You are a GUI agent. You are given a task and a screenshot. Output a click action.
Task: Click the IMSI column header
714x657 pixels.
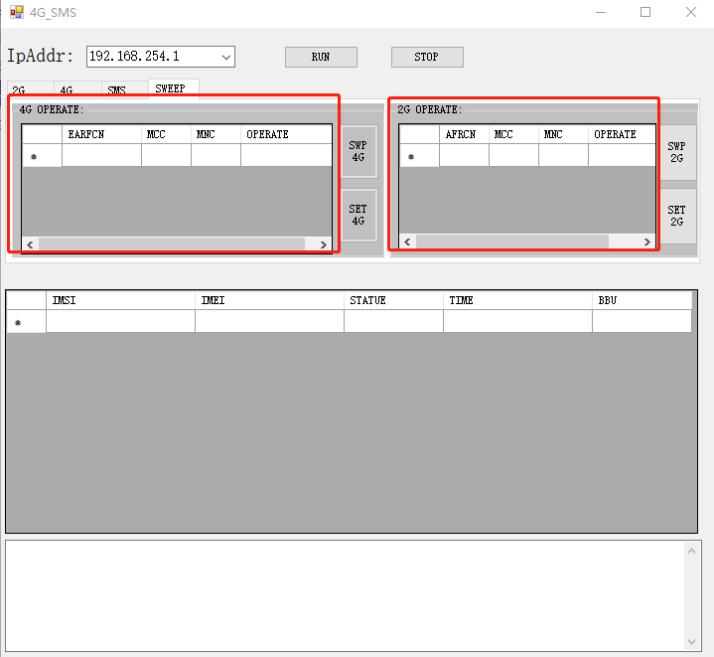click(x=120, y=300)
